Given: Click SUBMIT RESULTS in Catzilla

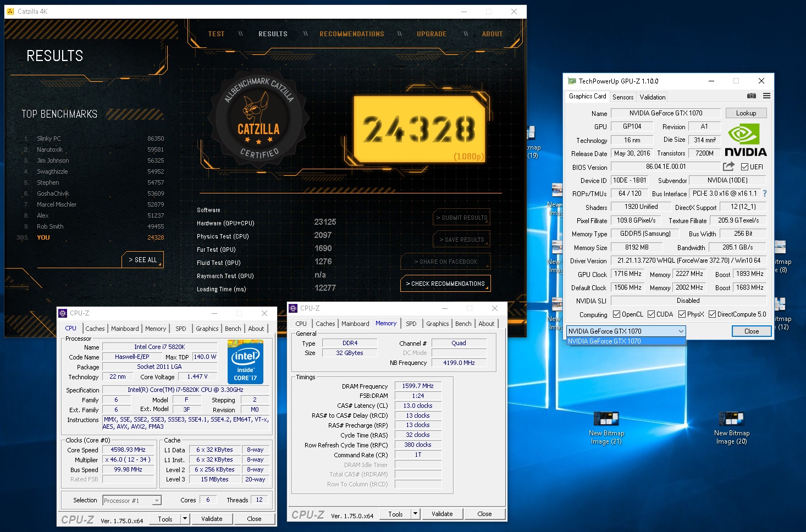Looking at the screenshot, I should pos(461,218).
